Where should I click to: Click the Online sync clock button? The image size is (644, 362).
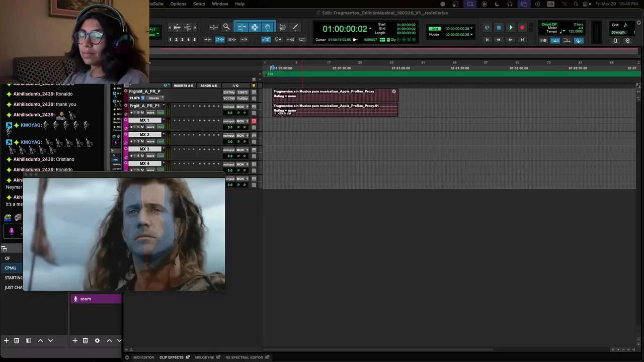(x=487, y=28)
